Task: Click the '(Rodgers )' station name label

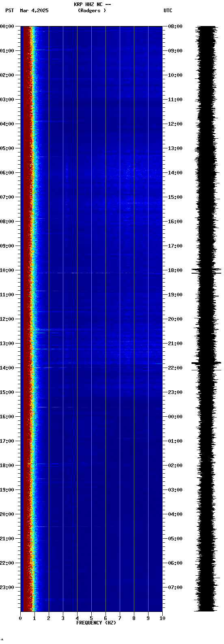Action: [x=92, y=11]
